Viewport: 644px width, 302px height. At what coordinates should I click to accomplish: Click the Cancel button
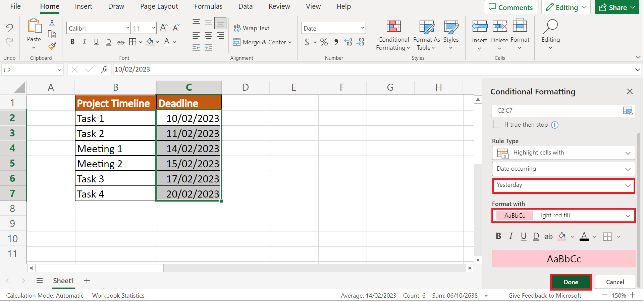point(615,282)
